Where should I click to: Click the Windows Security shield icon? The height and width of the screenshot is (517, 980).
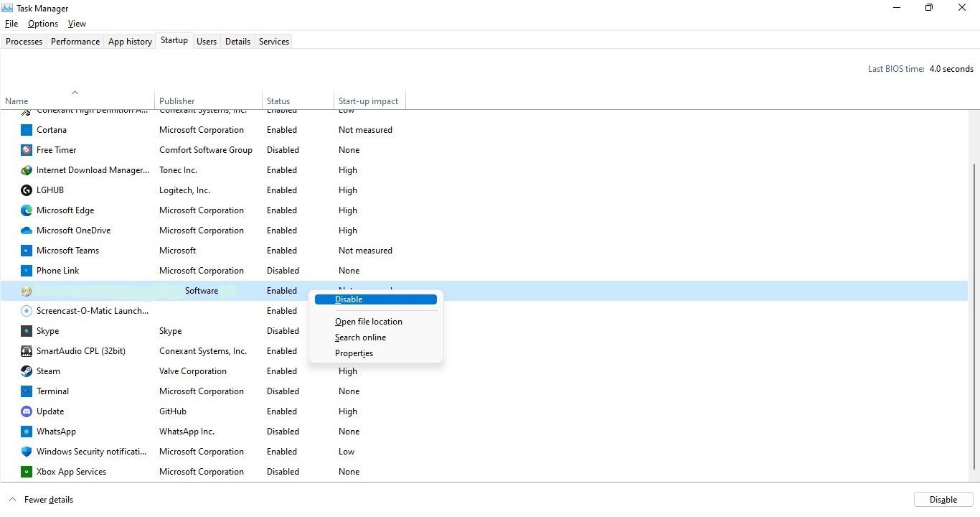click(27, 452)
